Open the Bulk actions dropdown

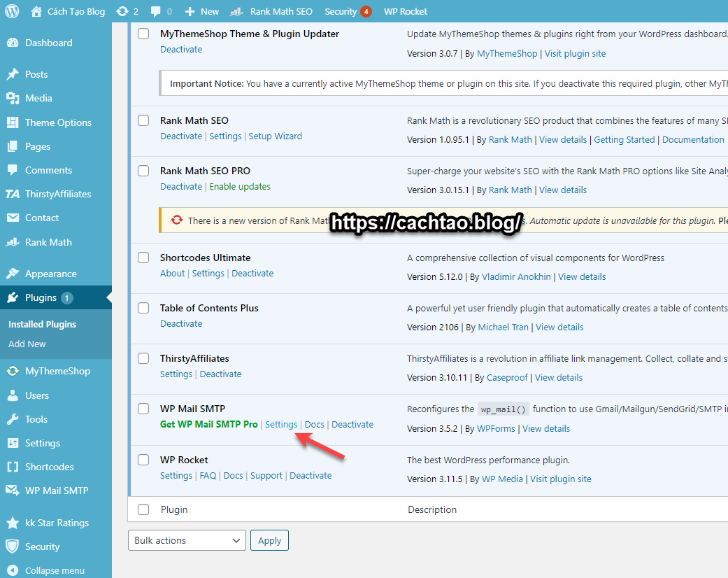pos(187,540)
